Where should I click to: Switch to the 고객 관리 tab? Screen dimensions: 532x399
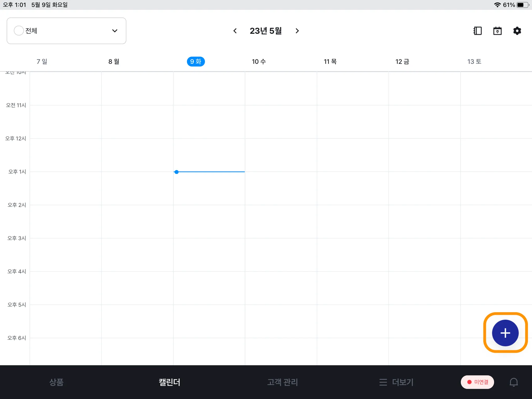pyautogui.click(x=282, y=382)
